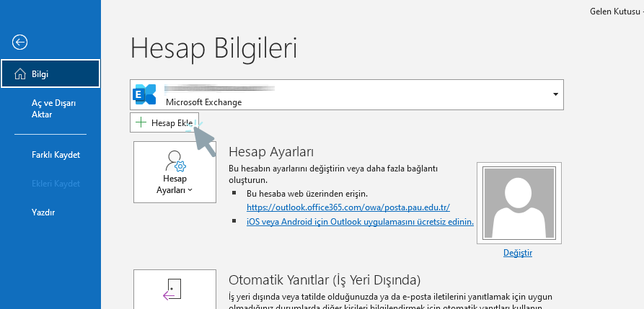
Task: Open the Bilgi tab in the sidebar
Action: (x=50, y=74)
